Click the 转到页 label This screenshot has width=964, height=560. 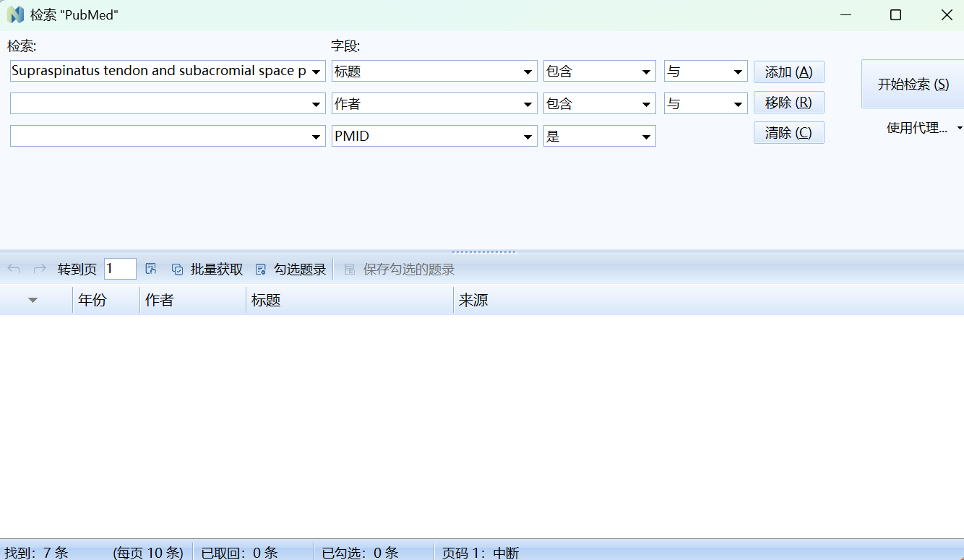[77, 270]
